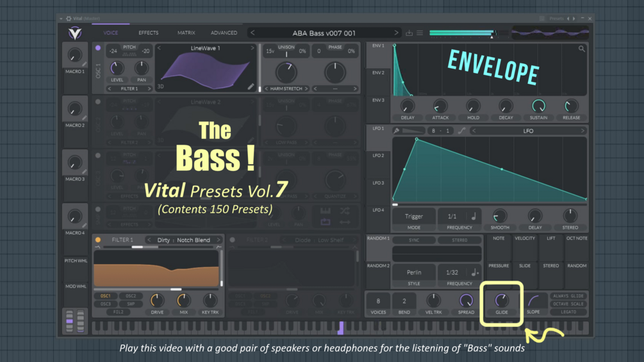Viewport: 644px width, 362px height.
Task: Click the Random dotted note icon
Action: 474,272
